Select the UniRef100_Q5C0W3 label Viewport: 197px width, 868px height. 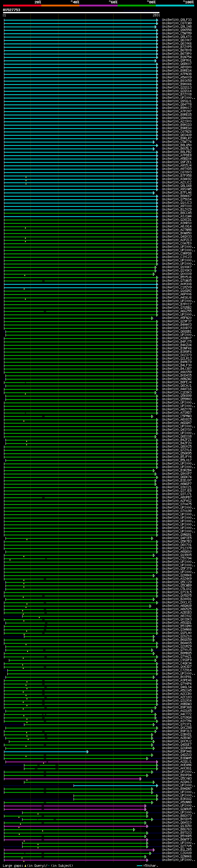tap(177, 779)
